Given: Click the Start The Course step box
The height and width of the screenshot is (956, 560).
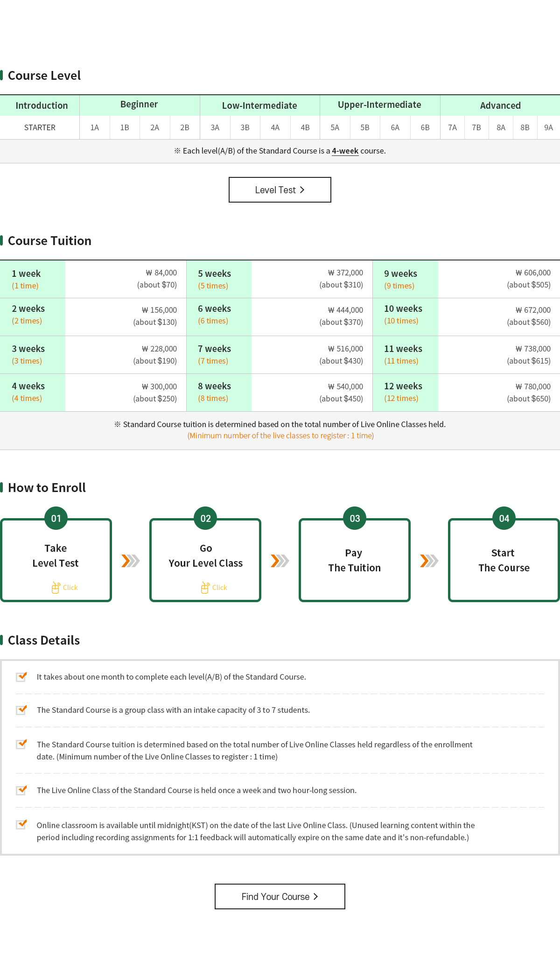Looking at the screenshot, I should click(x=504, y=560).
